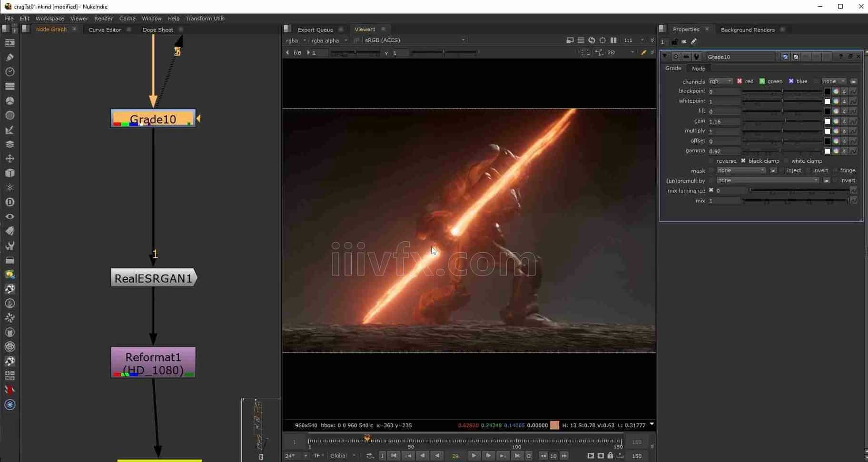
Task: Toggle the red channel checkbox
Action: pyautogui.click(x=740, y=81)
